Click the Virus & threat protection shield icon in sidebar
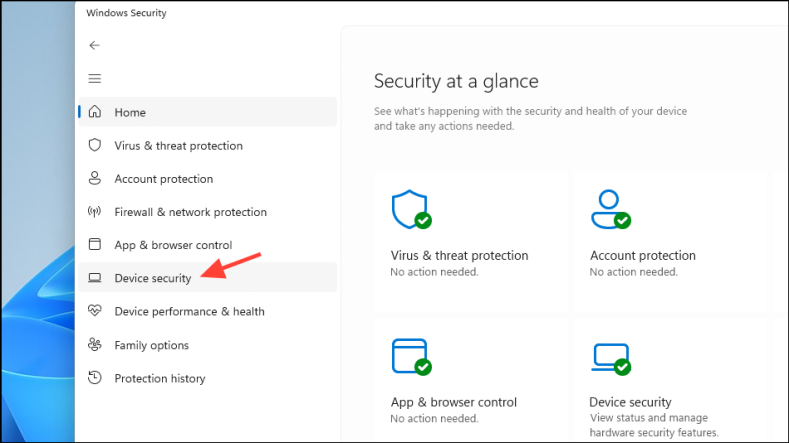Viewport: 789px width, 443px height. (x=95, y=145)
